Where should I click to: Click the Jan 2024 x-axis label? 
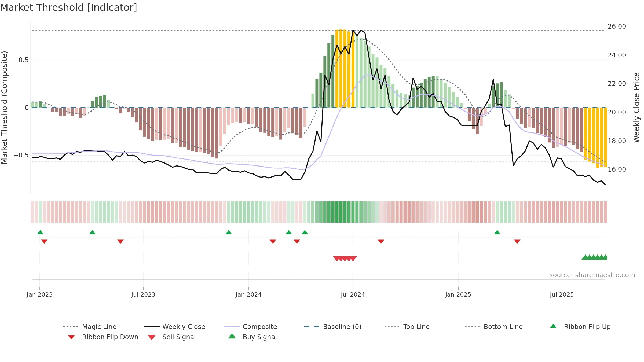pos(249,294)
